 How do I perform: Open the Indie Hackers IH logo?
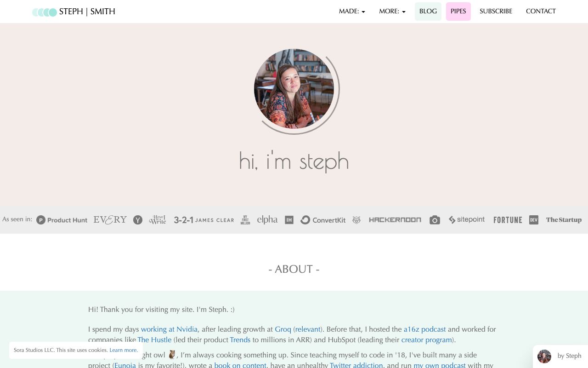[289, 220]
